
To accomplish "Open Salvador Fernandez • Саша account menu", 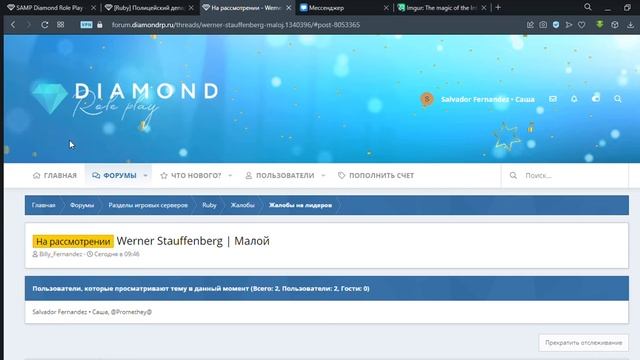I will click(x=487, y=99).
